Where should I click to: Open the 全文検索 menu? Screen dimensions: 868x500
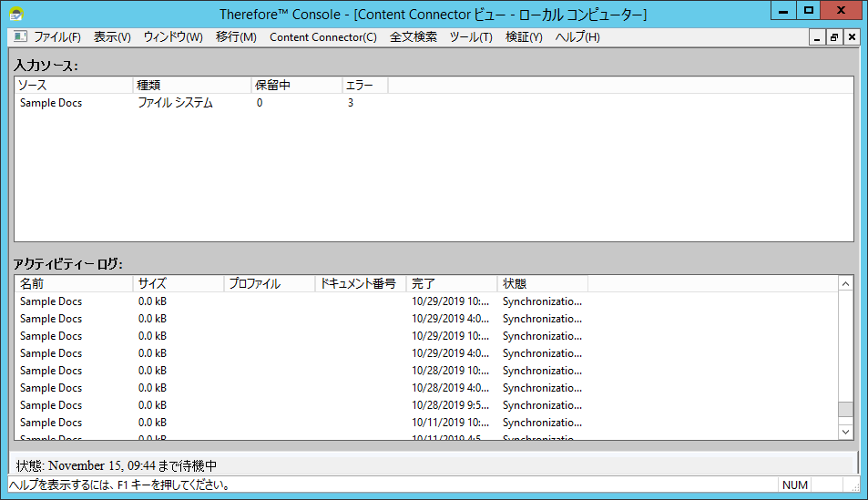tap(413, 37)
